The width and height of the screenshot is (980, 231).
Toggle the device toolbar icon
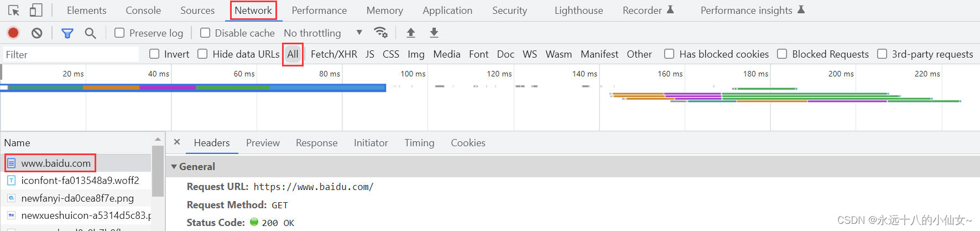(x=36, y=10)
